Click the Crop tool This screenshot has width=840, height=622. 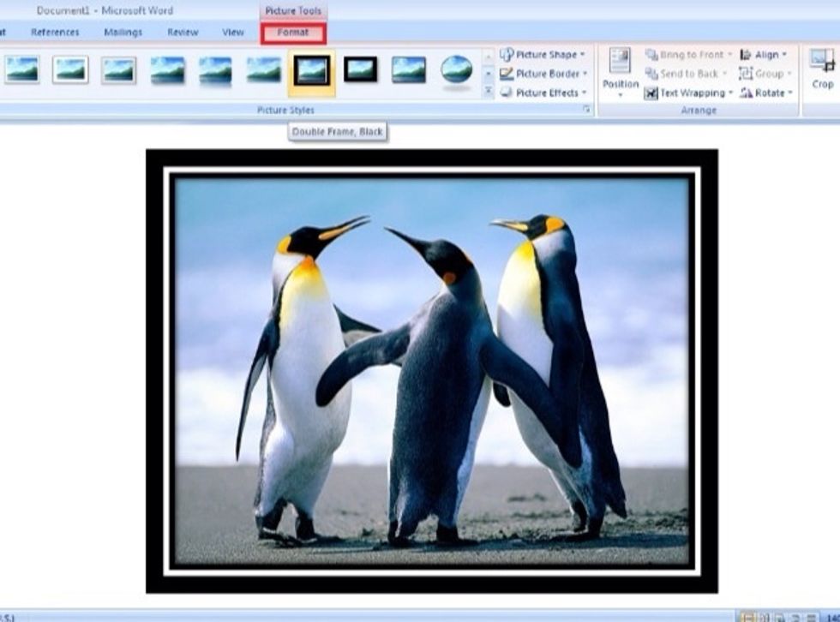coord(822,69)
